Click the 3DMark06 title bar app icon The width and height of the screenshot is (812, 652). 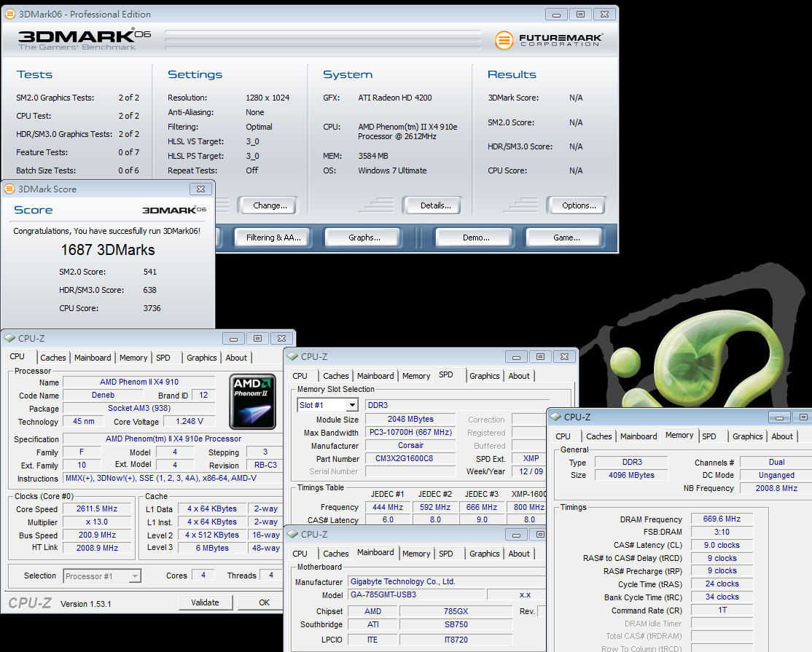coord(9,14)
